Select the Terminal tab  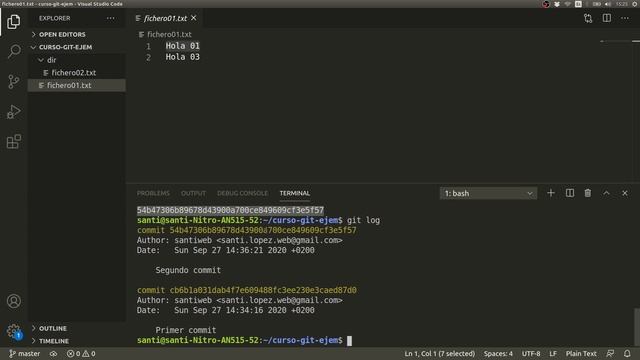[x=295, y=193]
